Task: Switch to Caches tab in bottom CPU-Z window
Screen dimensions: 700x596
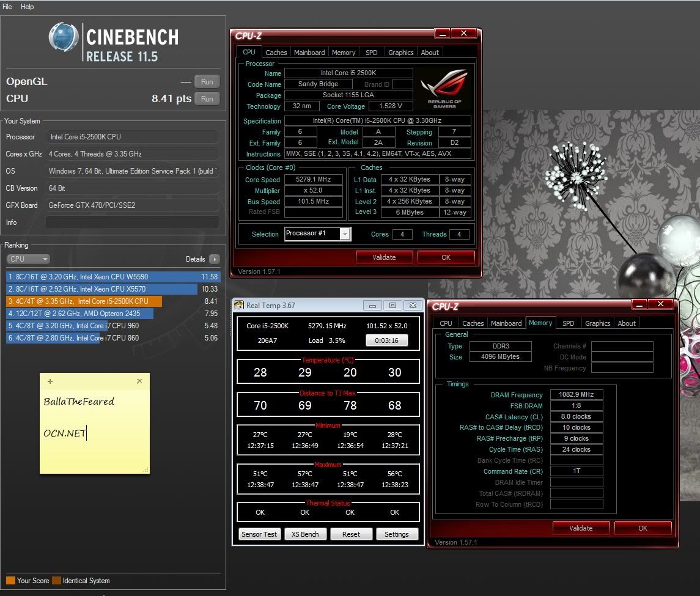Action: (473, 323)
